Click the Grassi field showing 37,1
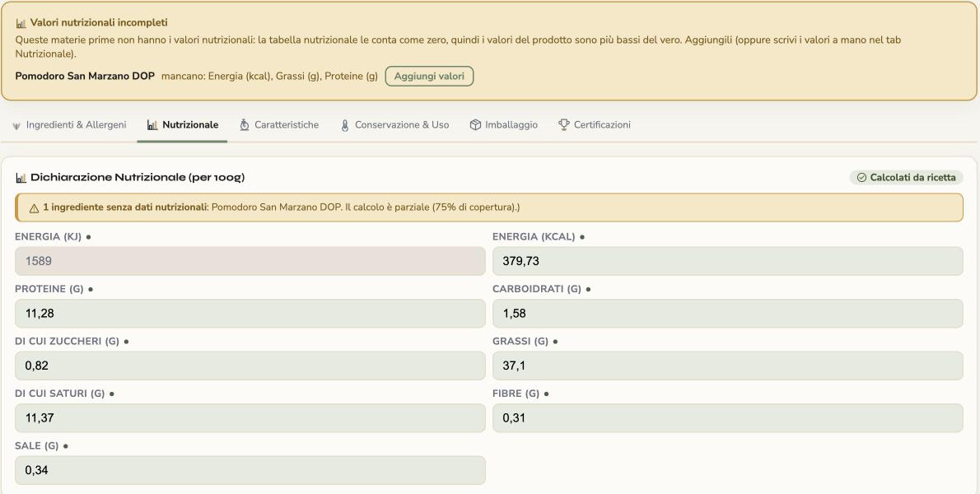Screen dimensions: 980x494 (x=727, y=366)
